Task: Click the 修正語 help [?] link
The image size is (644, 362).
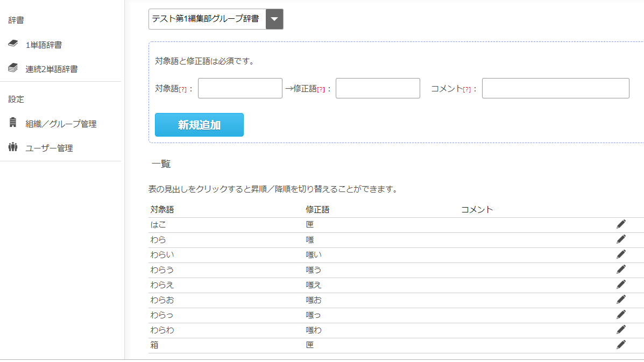Action: 321,89
